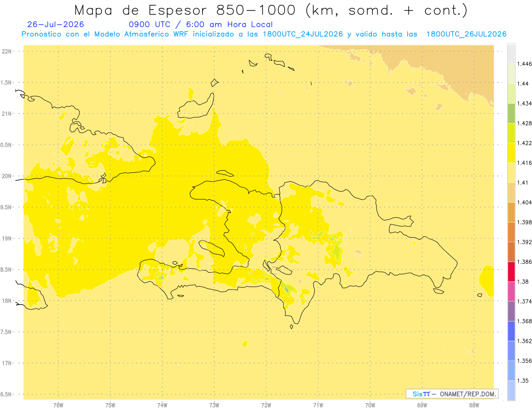Click the blue legend swatch between 1.362 and 1.368
The height and width of the screenshot is (411, 532).
coord(511,331)
